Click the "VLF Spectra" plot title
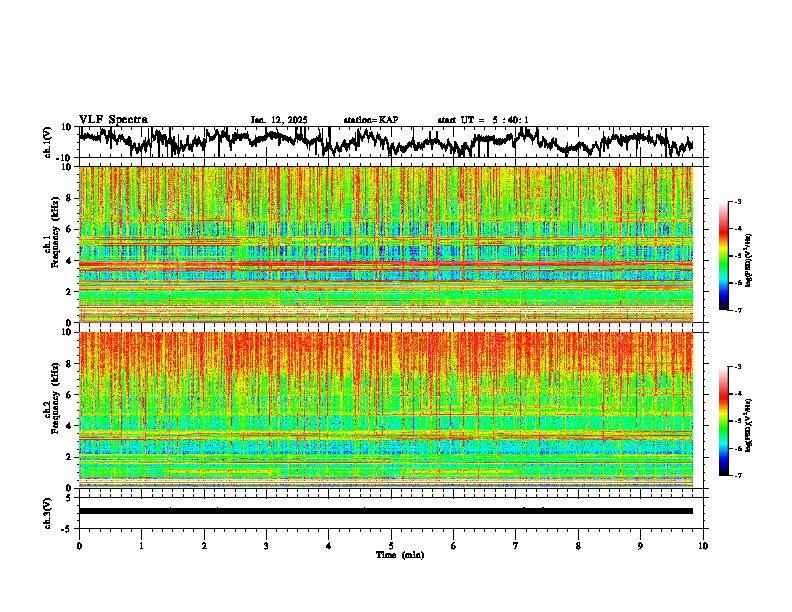The height and width of the screenshot is (612, 792). click(x=113, y=120)
